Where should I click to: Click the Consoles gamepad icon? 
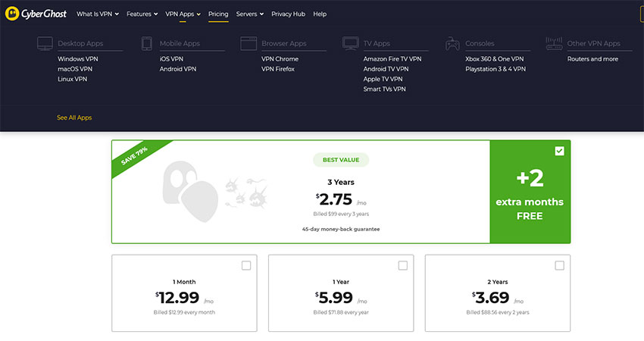point(452,43)
